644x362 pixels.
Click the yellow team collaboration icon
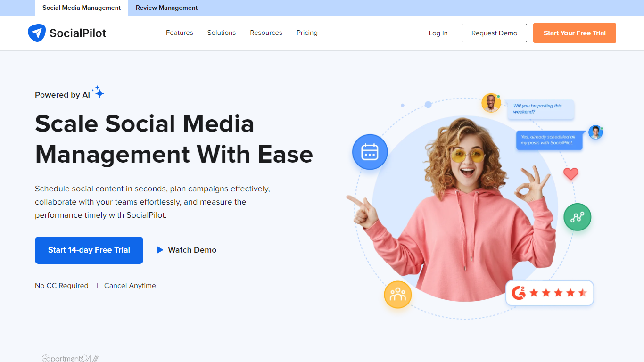point(398,295)
